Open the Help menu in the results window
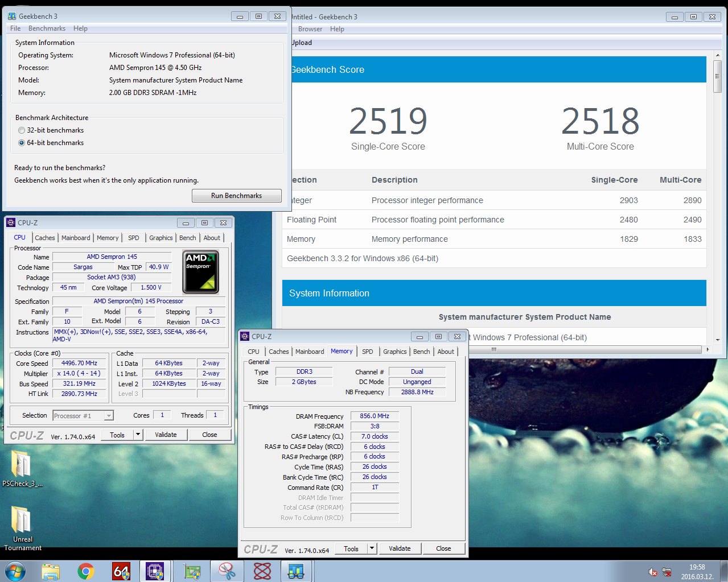This screenshot has height=582, width=728. pos(337,29)
